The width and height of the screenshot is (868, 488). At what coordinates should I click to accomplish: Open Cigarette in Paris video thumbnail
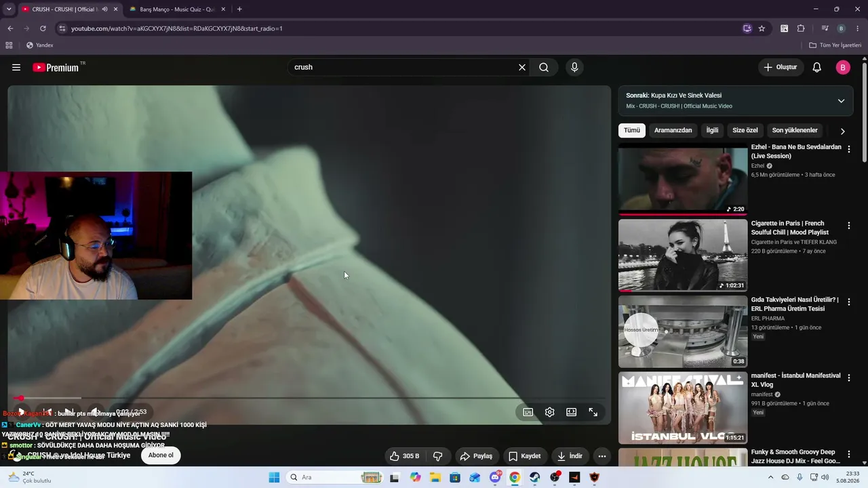click(683, 256)
